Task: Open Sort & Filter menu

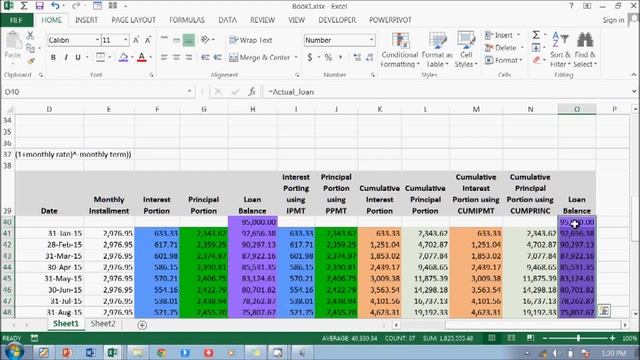Action: [x=560, y=50]
